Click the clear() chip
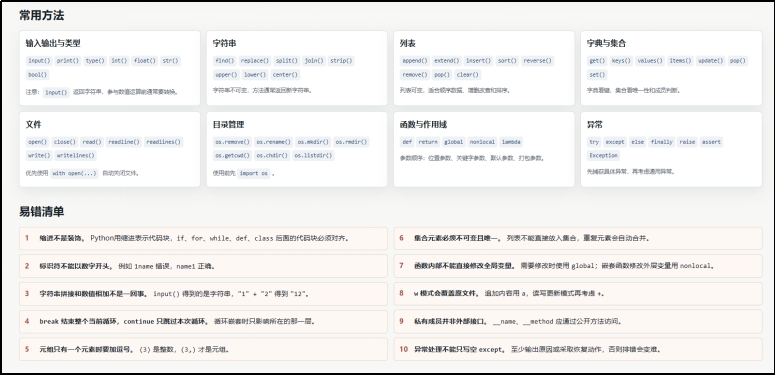The image size is (775, 375). [x=467, y=75]
